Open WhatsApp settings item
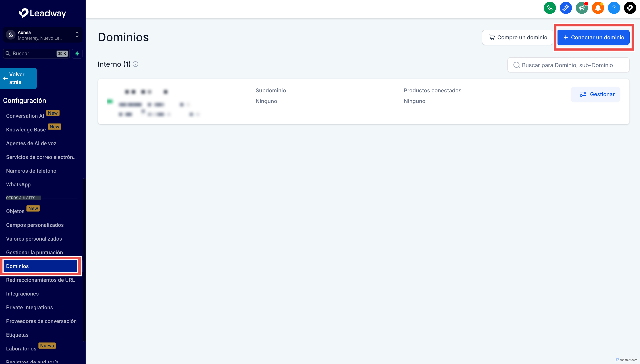Screen dimensions: 640x364 pos(18,184)
